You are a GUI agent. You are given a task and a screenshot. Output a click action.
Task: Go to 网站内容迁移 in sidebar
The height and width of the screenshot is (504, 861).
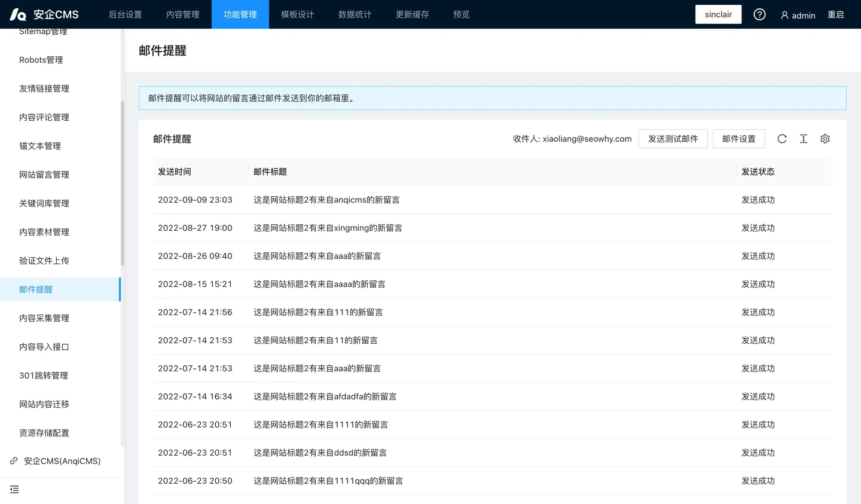pos(60,404)
